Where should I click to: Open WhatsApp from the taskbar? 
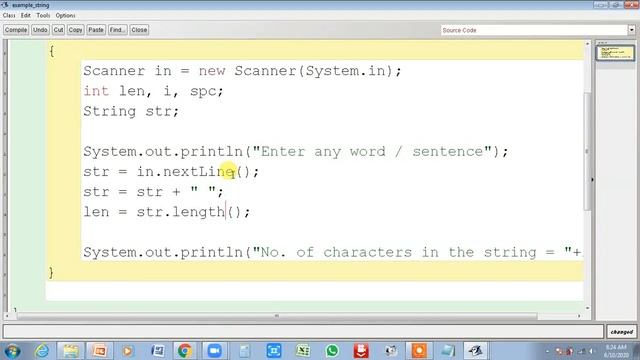(x=332, y=351)
